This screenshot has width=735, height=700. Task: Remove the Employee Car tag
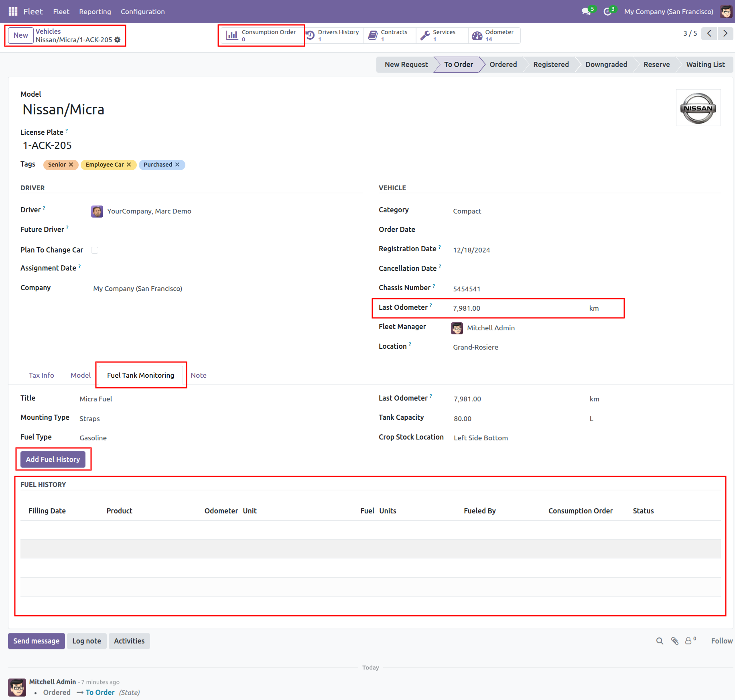129,165
